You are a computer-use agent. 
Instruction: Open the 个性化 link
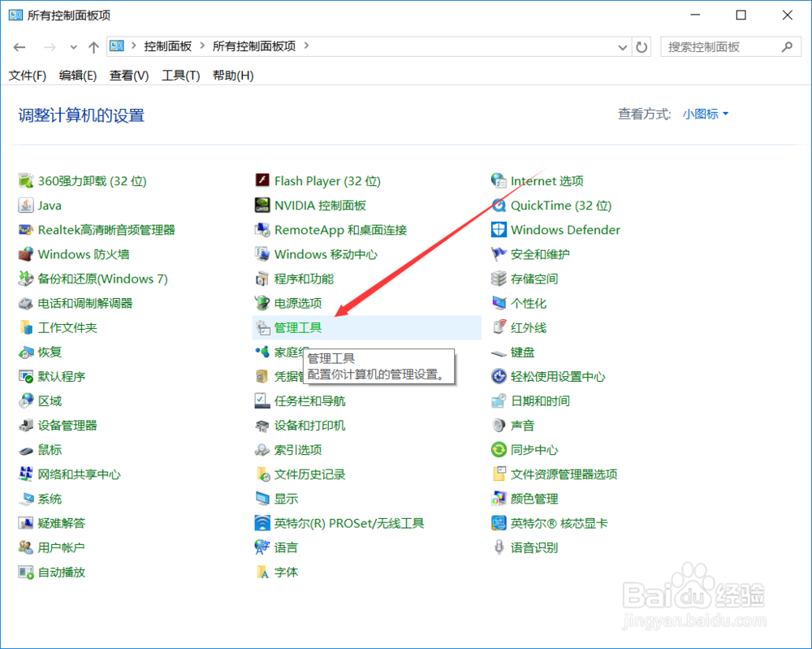[x=529, y=304]
